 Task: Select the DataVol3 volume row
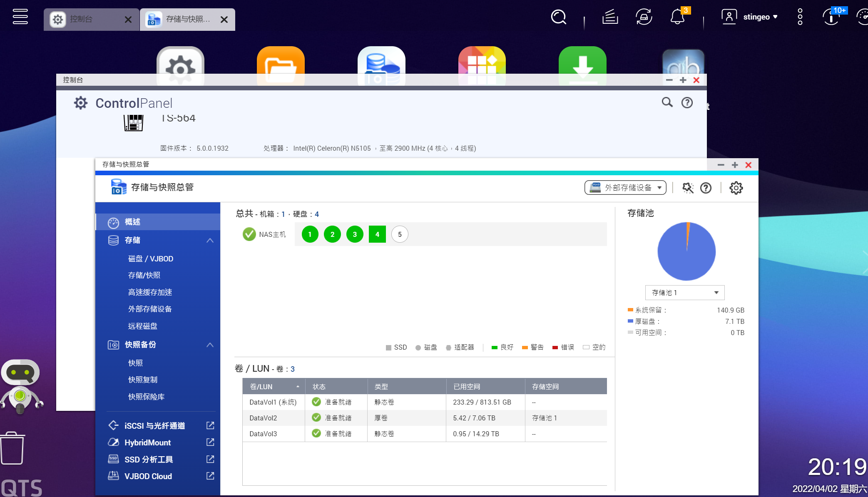tap(425, 434)
